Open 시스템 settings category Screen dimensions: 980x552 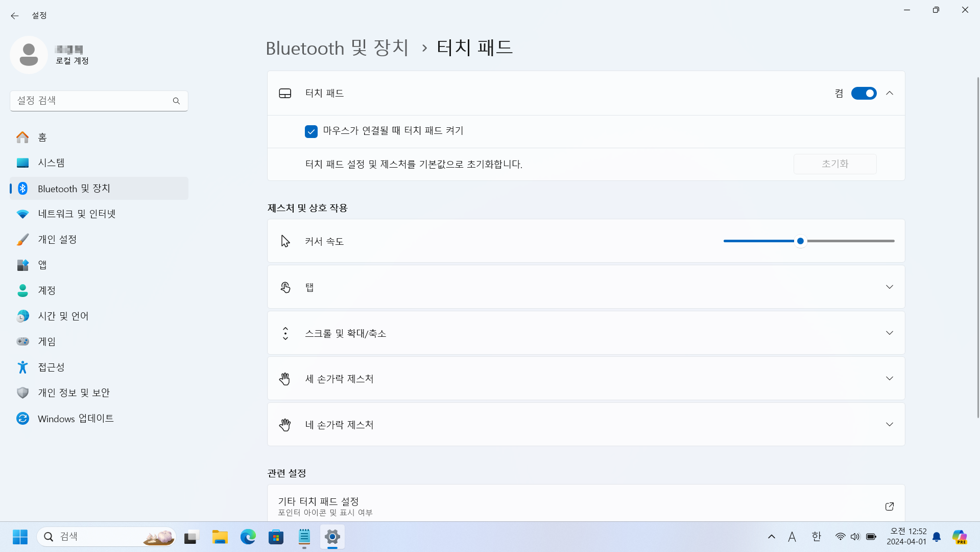[x=99, y=163]
